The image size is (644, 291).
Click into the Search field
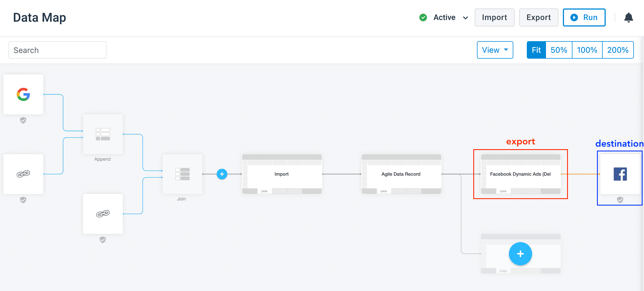[57, 50]
